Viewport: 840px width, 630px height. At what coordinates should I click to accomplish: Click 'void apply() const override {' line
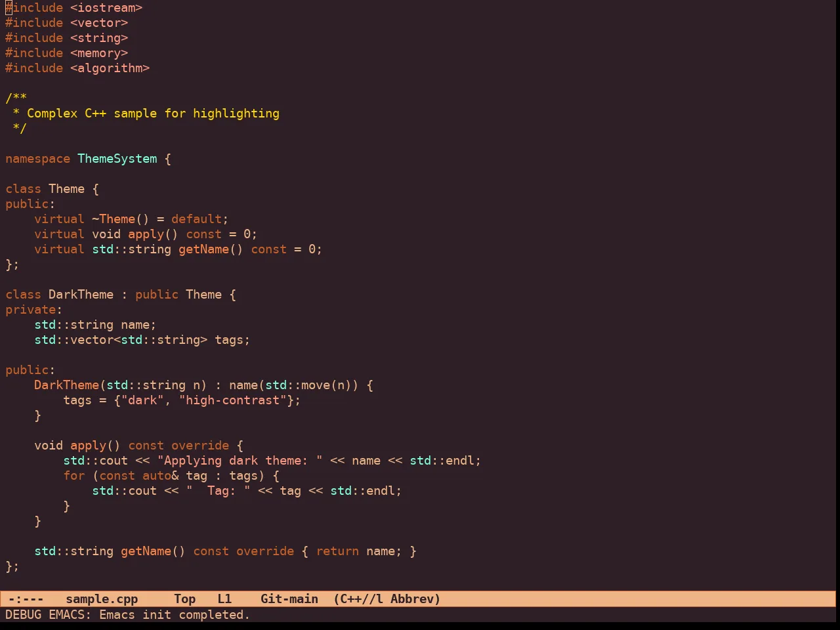138,446
